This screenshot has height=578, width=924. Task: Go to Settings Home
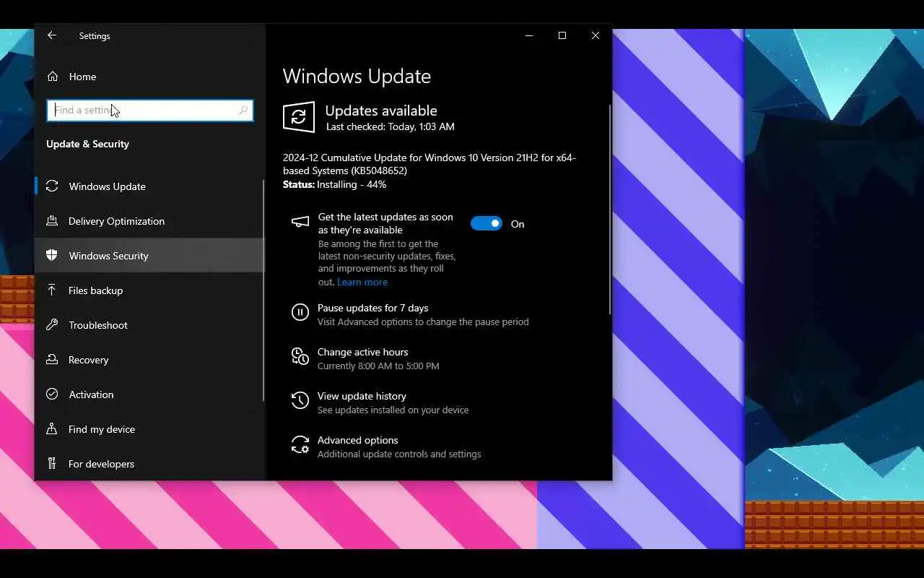point(149,77)
